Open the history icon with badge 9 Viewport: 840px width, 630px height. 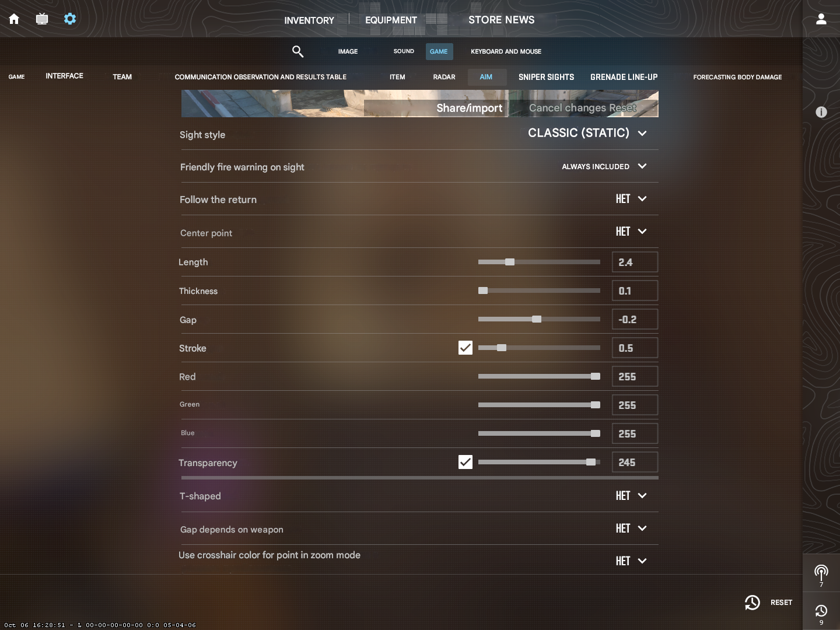coord(821,611)
